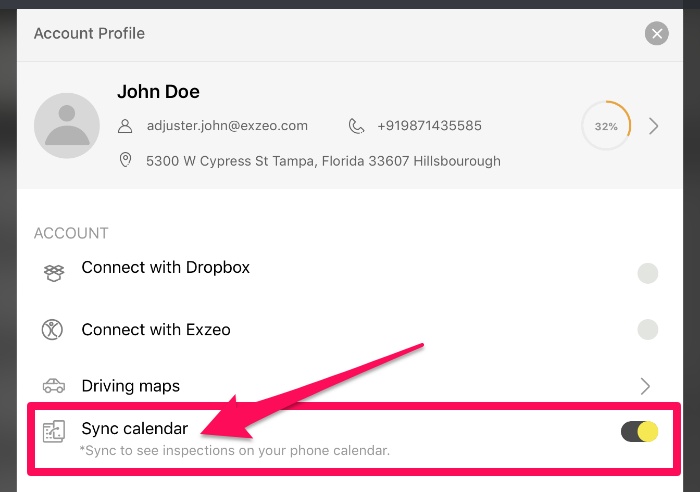Click the person icon beside the email
The height and width of the screenshot is (492, 700).
(x=125, y=126)
